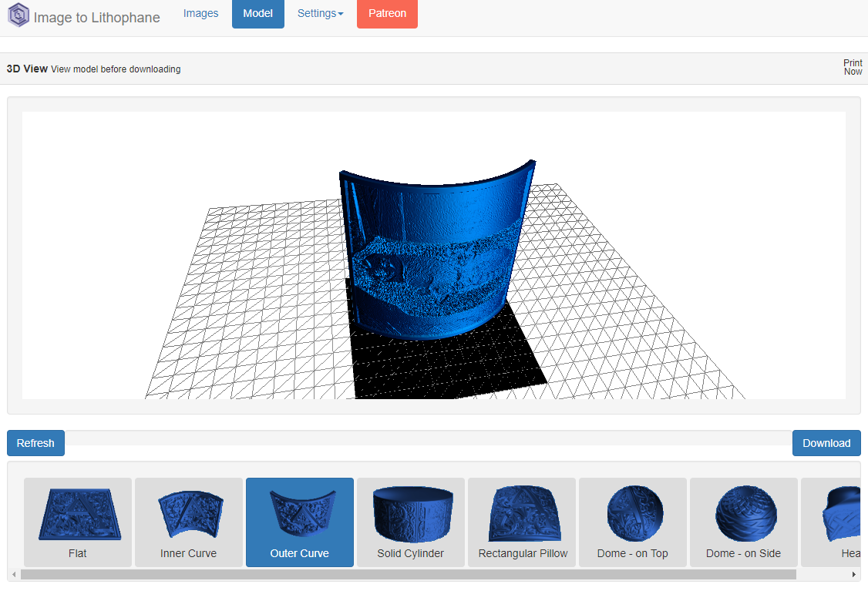
Task: Visit the Patreon page button
Action: tap(387, 13)
